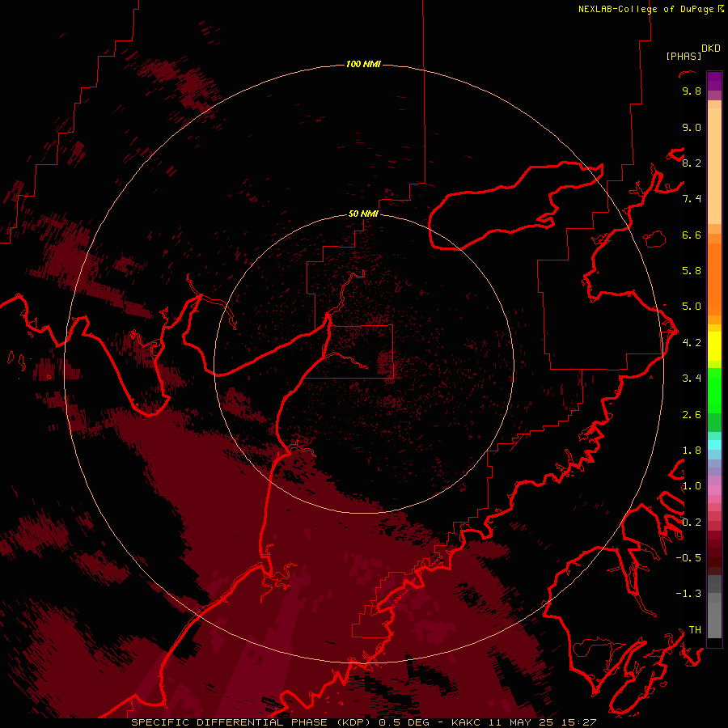728x728 pixels.
Task: Click the 4.2 color scale value
Action: click(692, 343)
